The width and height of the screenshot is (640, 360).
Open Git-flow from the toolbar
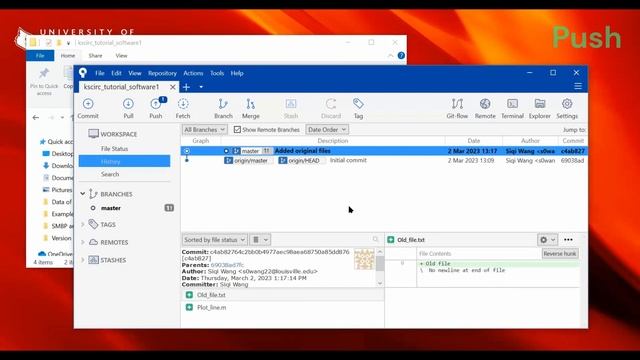pos(457,109)
